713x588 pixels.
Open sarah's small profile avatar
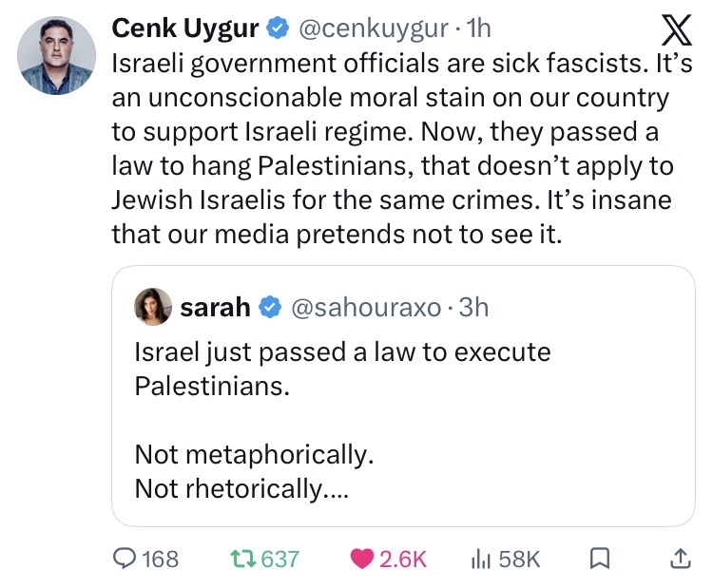point(154,306)
